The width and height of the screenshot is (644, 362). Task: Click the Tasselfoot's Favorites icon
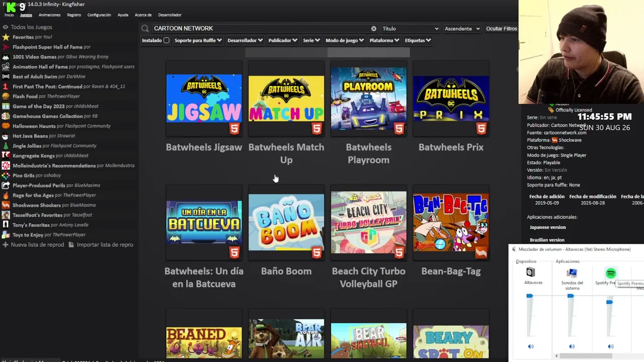pos(6,215)
